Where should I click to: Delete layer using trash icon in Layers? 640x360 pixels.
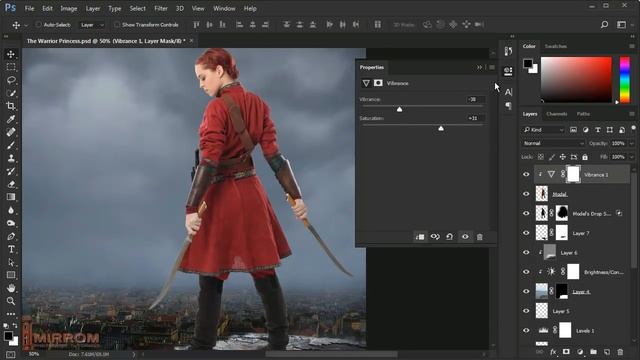tap(620, 352)
